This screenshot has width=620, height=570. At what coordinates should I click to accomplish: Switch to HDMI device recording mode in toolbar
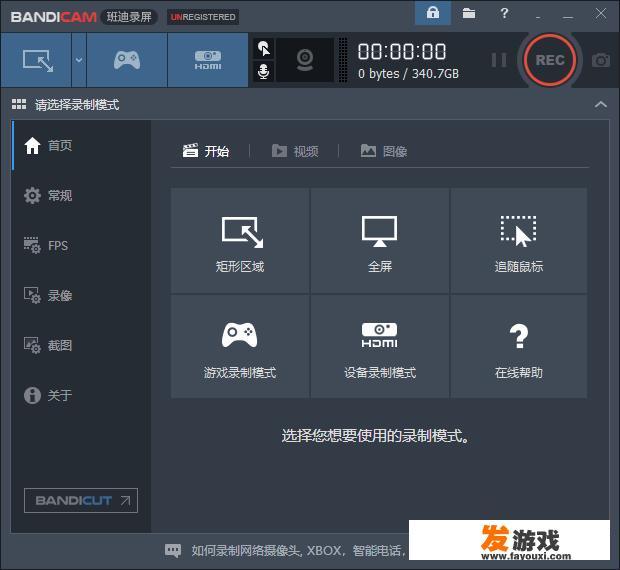[208, 60]
